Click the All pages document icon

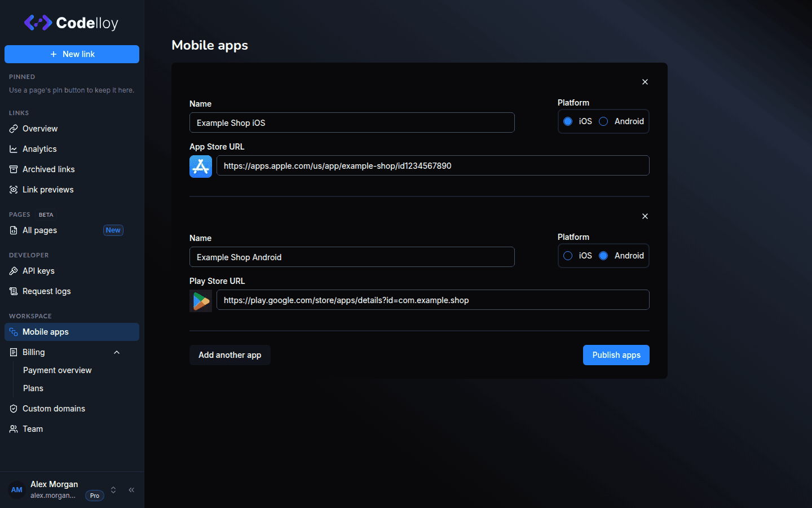pyautogui.click(x=14, y=230)
